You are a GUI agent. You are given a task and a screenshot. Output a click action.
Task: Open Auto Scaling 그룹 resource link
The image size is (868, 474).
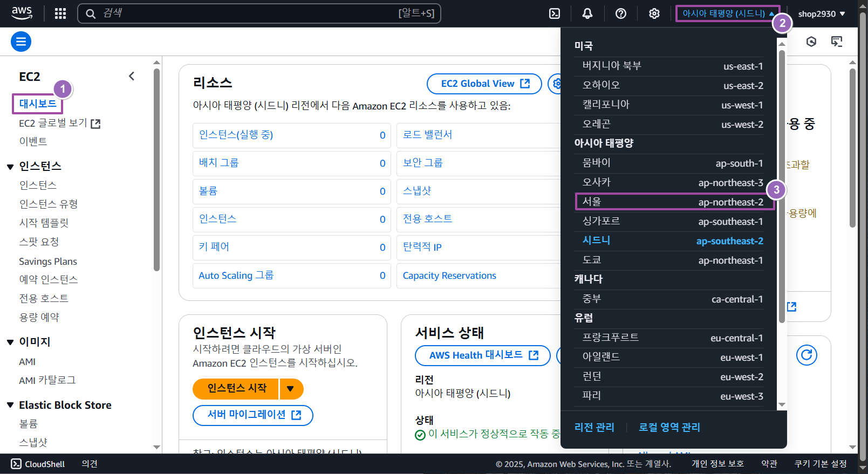(236, 276)
